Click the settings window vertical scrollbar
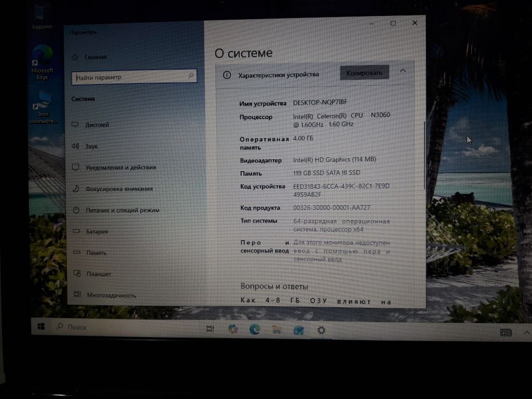Viewport: 532px width, 399px height. coord(424,156)
